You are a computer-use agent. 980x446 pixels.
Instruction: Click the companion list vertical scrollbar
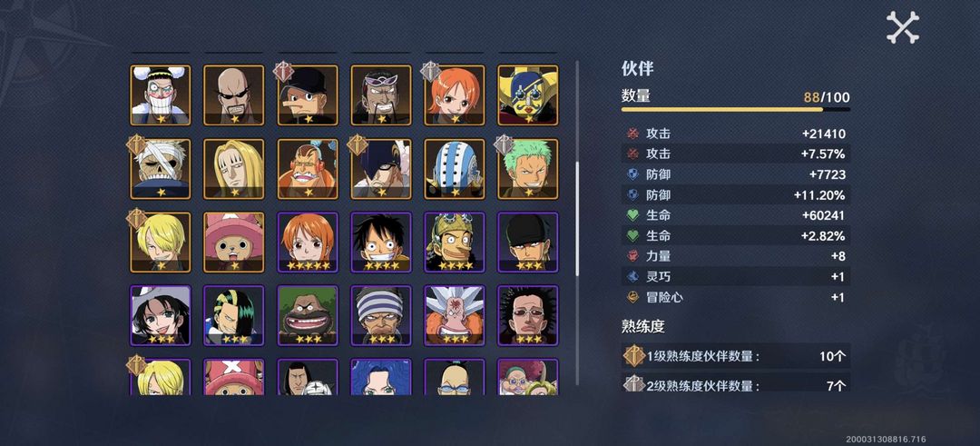577,223
